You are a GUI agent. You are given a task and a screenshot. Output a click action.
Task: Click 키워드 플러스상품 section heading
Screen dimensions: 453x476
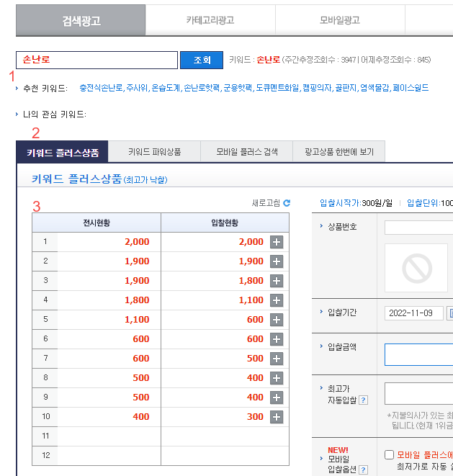(76, 179)
